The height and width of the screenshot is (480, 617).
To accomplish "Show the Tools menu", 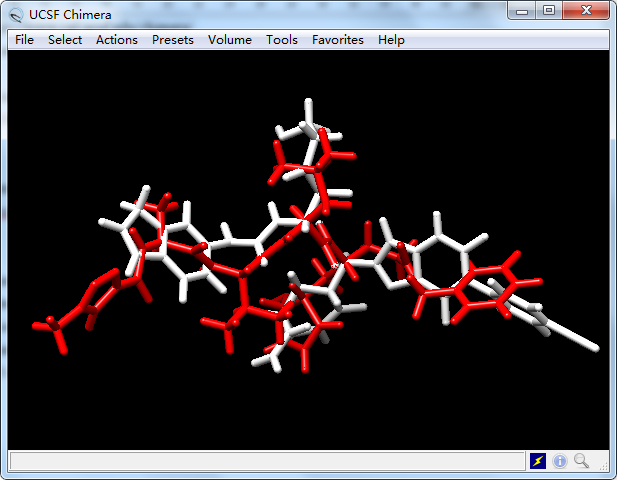I will click(282, 40).
